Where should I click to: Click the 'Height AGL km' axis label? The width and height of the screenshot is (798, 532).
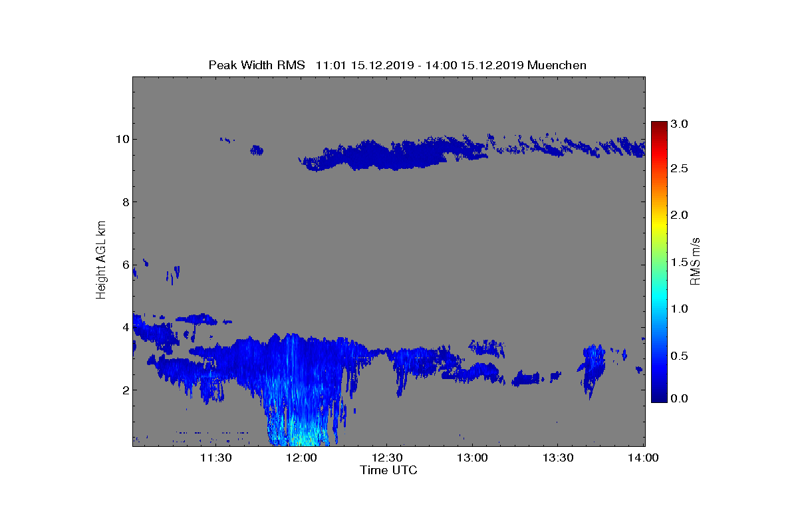[x=101, y=261]
